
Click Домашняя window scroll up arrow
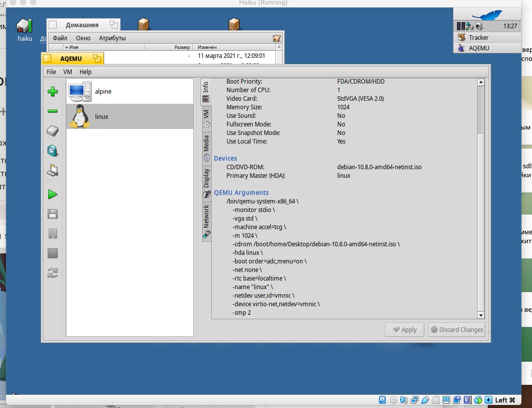pyautogui.click(x=279, y=47)
